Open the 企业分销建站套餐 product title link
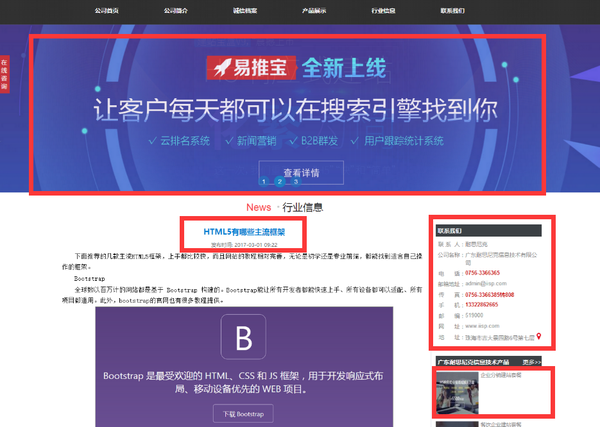Image resolution: width=600 pixels, height=427 pixels. coord(501,375)
